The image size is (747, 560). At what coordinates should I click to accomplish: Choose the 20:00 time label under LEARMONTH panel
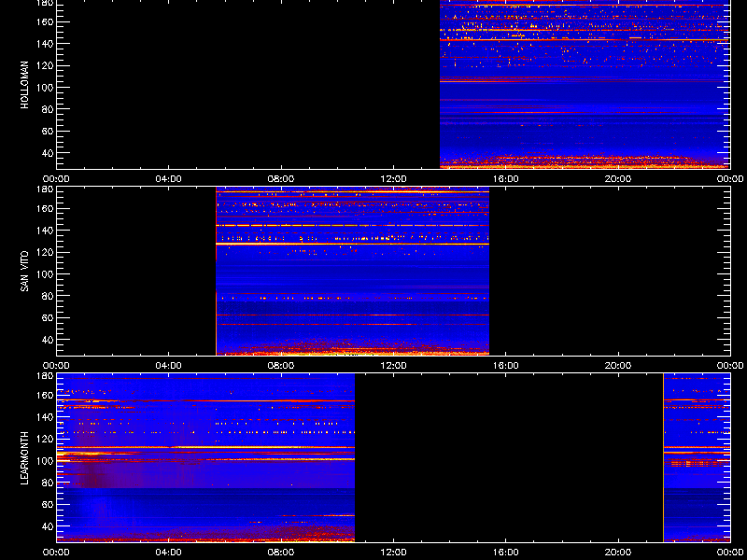(618, 553)
